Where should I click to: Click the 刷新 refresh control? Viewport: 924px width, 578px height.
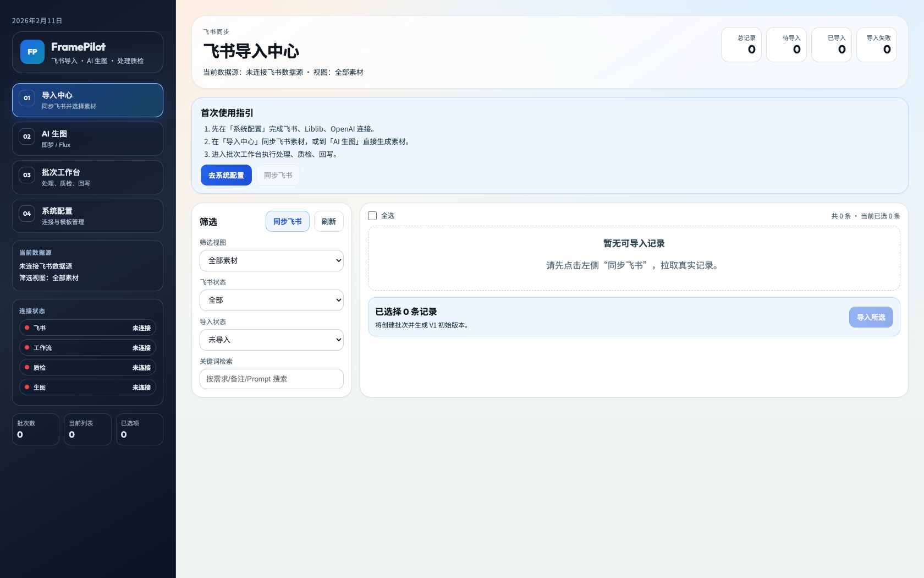pos(328,221)
